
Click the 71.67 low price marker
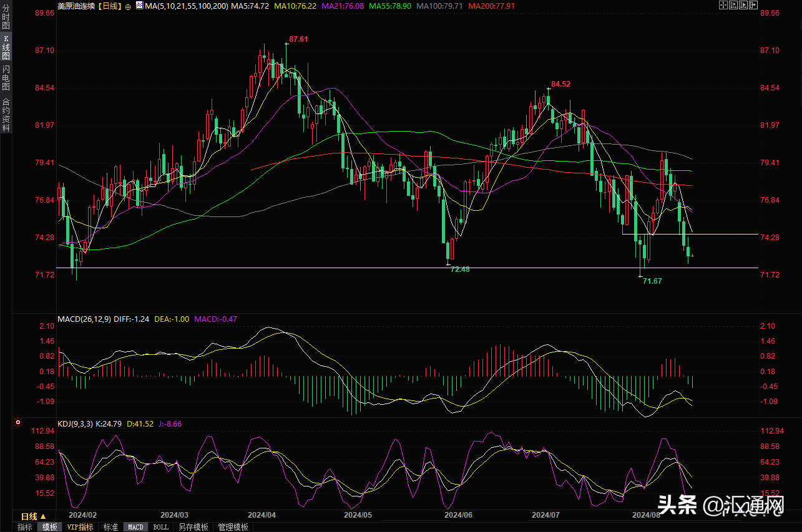(x=652, y=281)
